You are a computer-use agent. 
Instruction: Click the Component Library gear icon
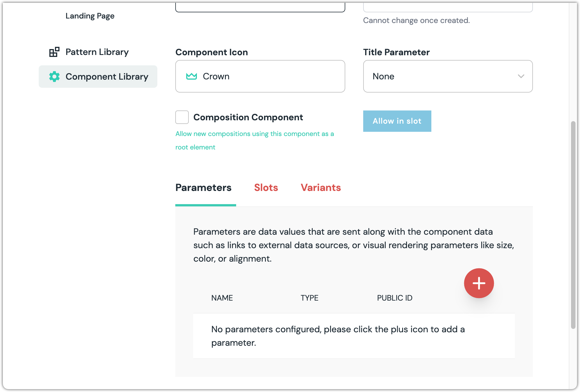[54, 77]
